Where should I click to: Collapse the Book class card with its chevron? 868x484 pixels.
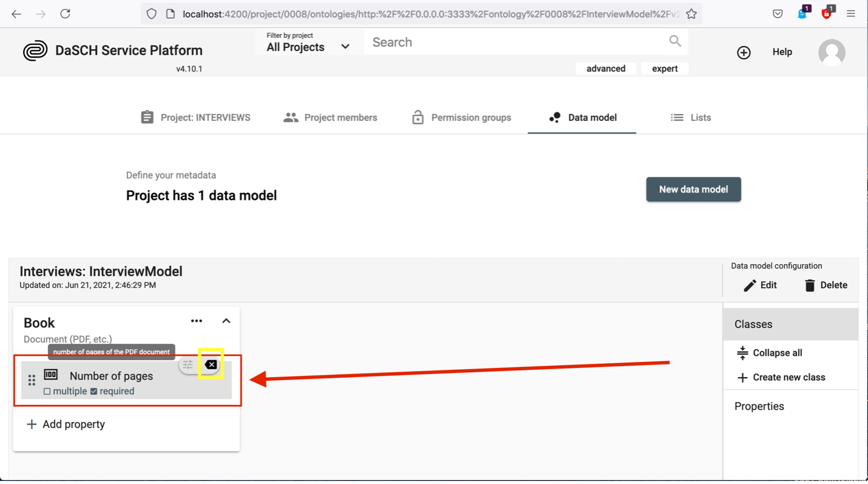coord(226,321)
